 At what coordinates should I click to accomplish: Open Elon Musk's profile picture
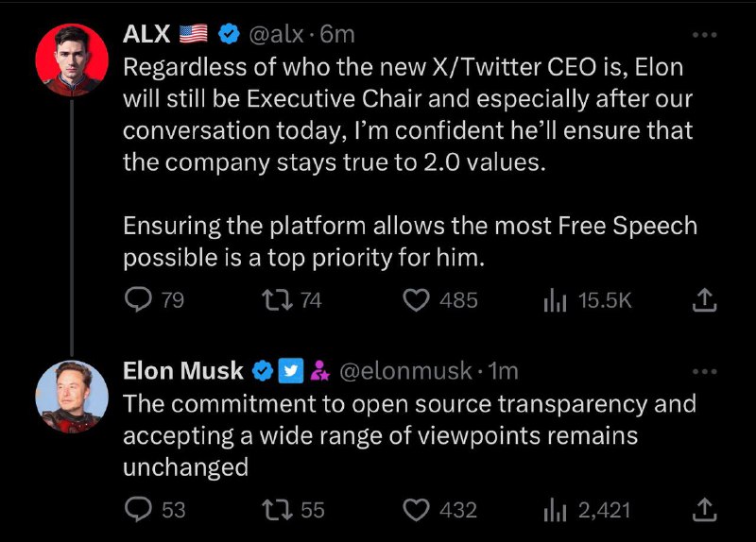(x=73, y=396)
